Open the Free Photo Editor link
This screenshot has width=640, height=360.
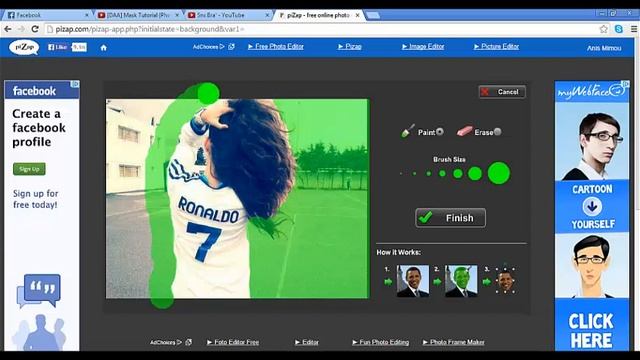pos(276,47)
